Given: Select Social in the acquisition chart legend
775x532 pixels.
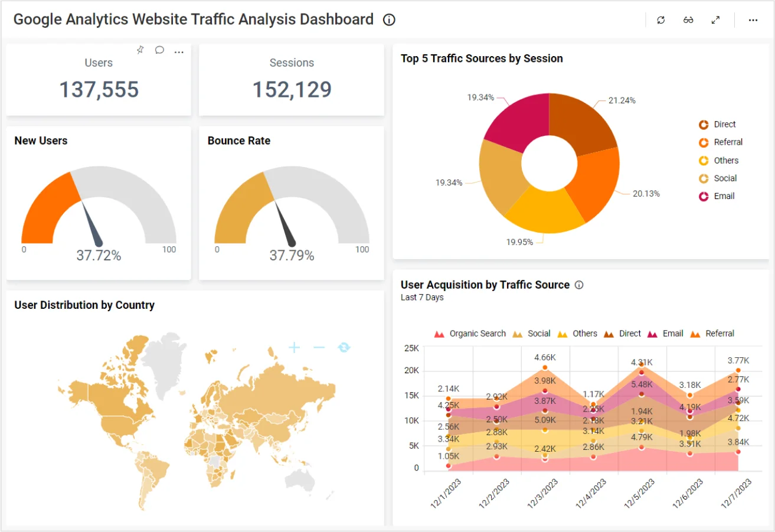Looking at the screenshot, I should pyautogui.click(x=538, y=334).
